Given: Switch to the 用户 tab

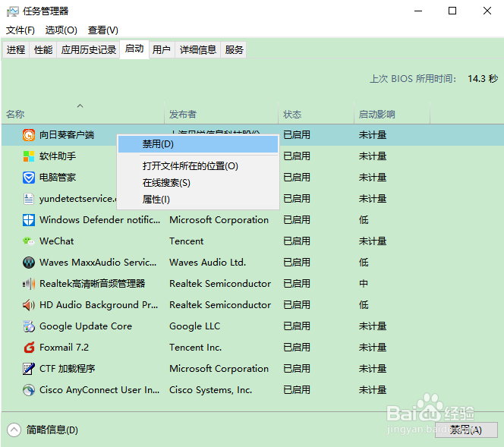Looking at the screenshot, I should [161, 49].
